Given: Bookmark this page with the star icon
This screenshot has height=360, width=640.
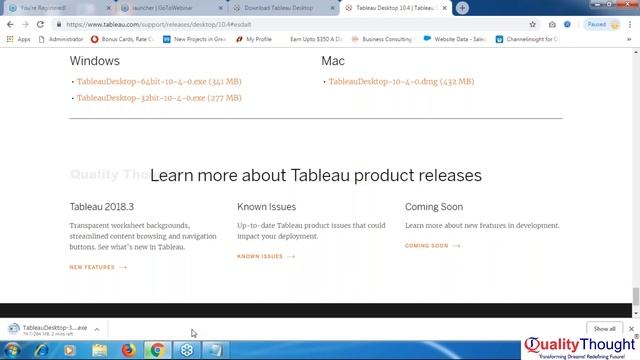Looking at the screenshot, I should tap(533, 24).
